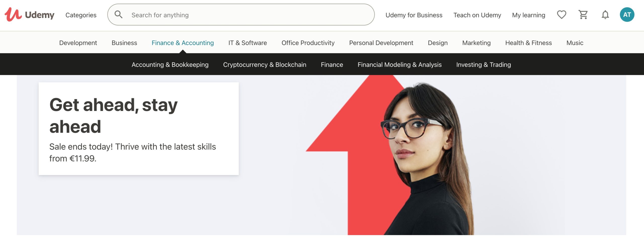Go to Udemy for Business

point(414,15)
